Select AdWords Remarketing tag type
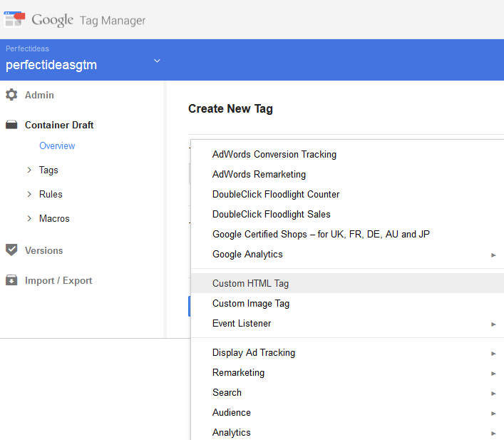This screenshot has height=440, width=504. click(347, 174)
